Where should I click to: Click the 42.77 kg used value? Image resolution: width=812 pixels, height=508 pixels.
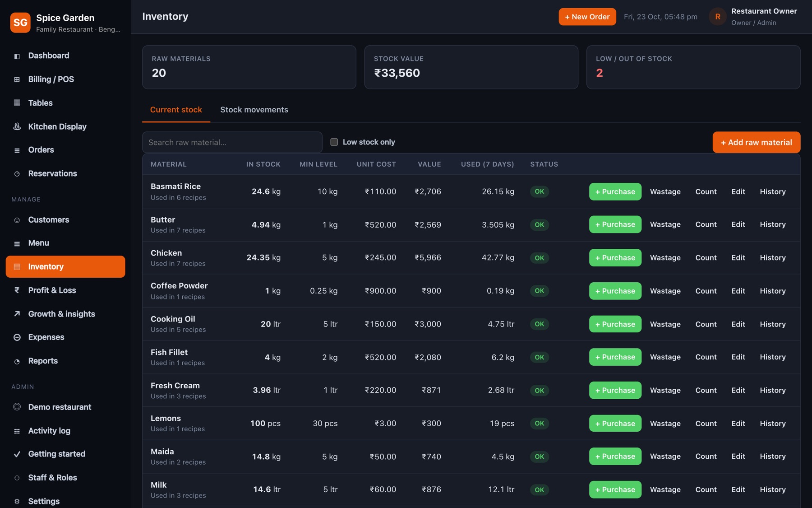point(498,258)
